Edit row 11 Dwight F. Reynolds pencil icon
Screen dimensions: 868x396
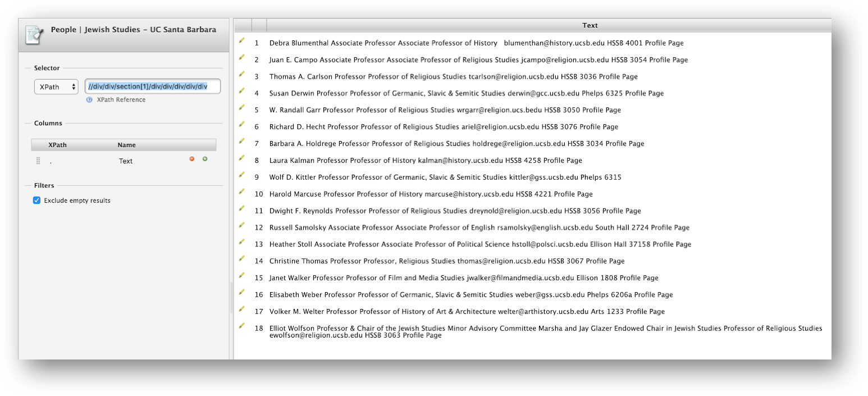pos(242,209)
